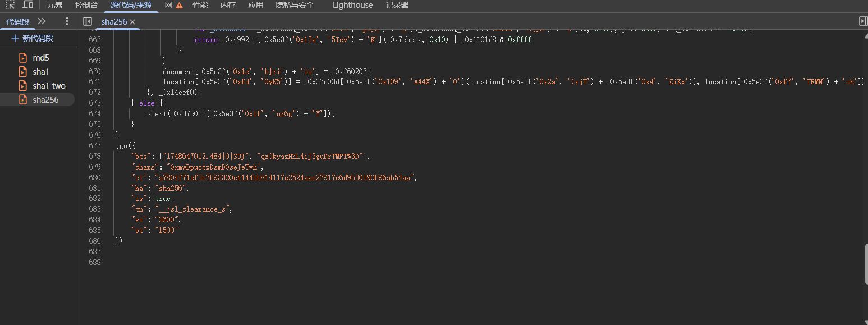Toggle the navigator sidebar panel icon
Screen dimensions: 868x325
[87, 21]
